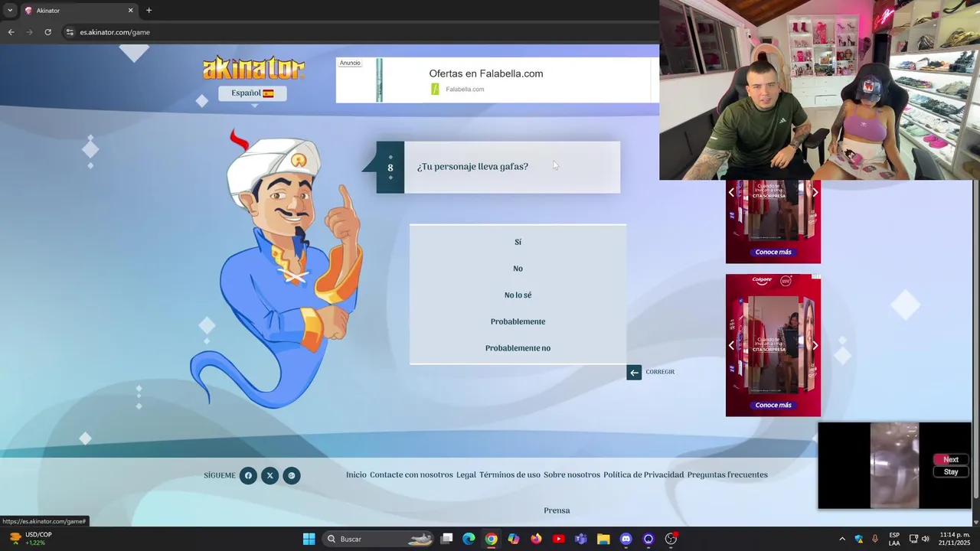This screenshot has height=551, width=980.
Task: Show hidden system tray icons
Action: [842, 539]
